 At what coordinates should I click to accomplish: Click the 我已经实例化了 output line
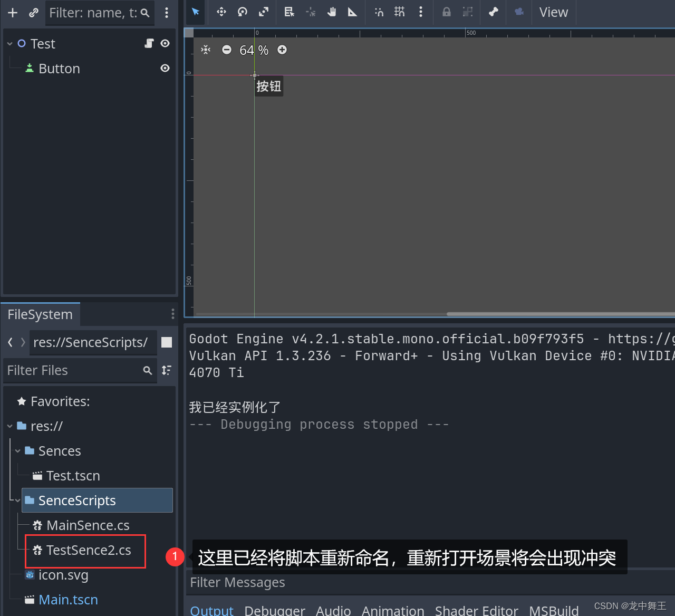235,407
